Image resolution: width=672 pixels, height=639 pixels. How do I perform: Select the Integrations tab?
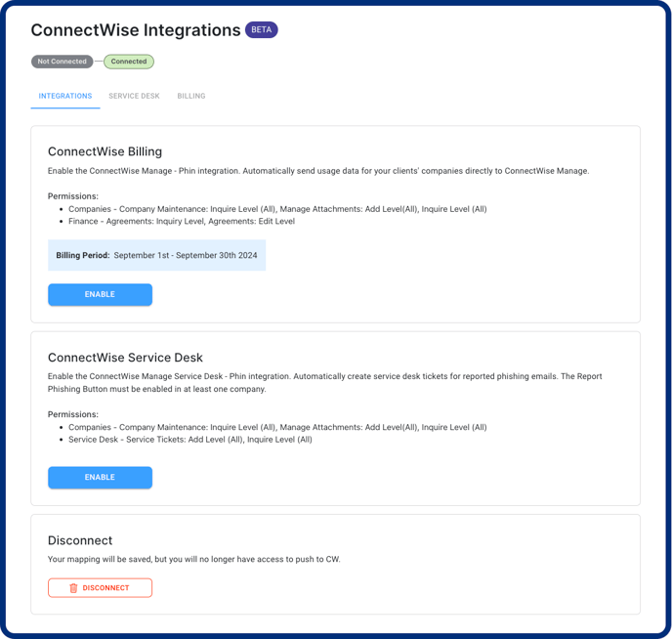[x=65, y=96]
